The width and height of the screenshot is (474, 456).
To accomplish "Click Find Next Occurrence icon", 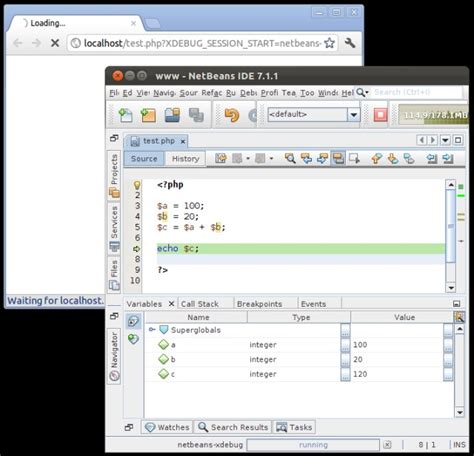I will click(322, 158).
